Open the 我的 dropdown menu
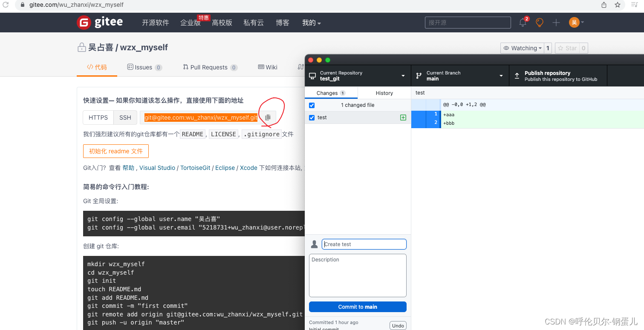The width and height of the screenshot is (644, 330). coord(312,23)
